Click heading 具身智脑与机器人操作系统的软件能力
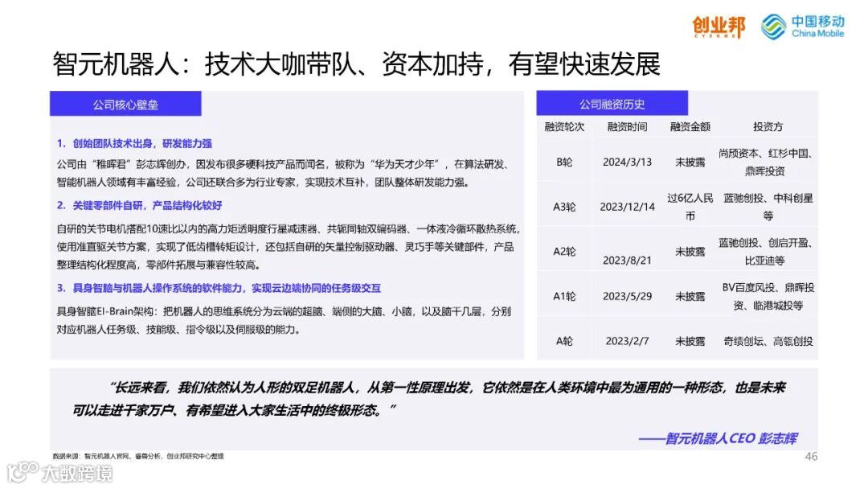 (219, 288)
